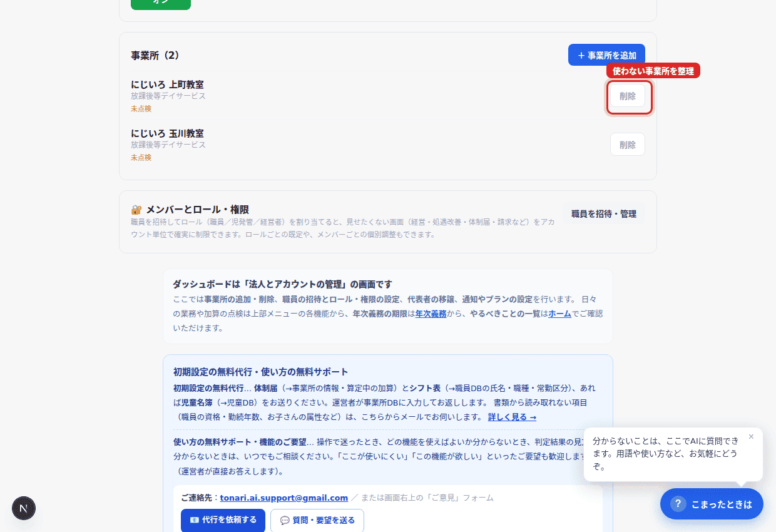This screenshot has height=532, width=776.
Task: Close the AI help tooltip bubble
Action: click(751, 437)
